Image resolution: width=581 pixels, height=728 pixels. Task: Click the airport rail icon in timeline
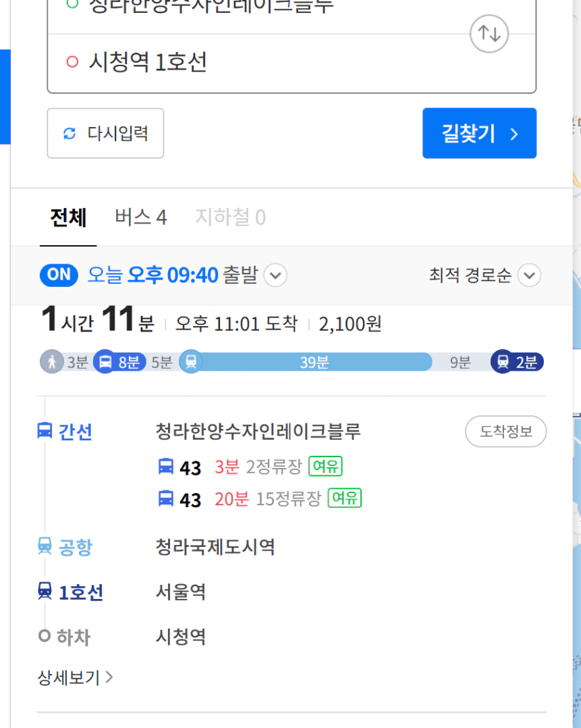coord(191,362)
